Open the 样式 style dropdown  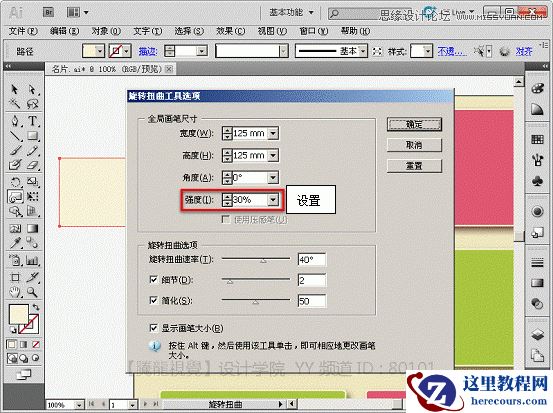pos(428,51)
